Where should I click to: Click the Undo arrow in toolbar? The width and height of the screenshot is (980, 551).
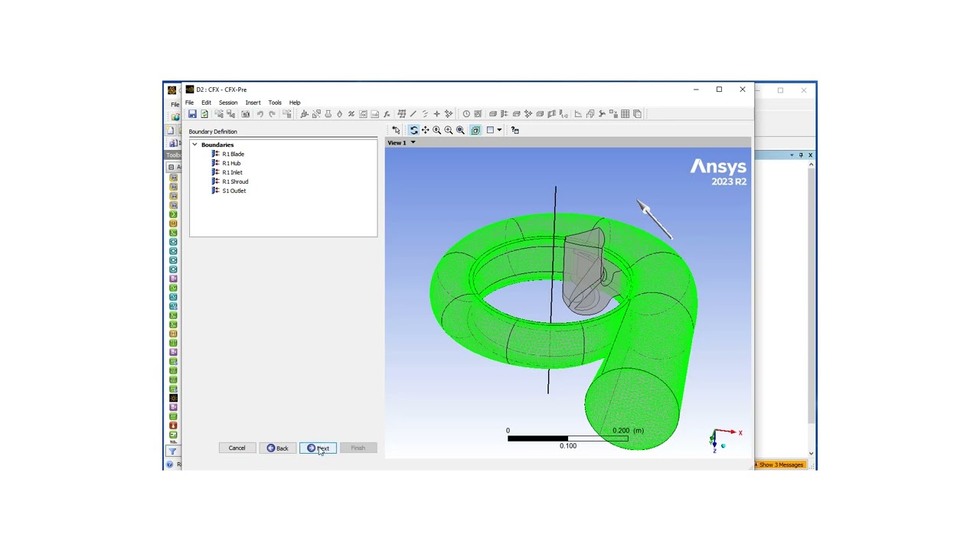click(260, 114)
